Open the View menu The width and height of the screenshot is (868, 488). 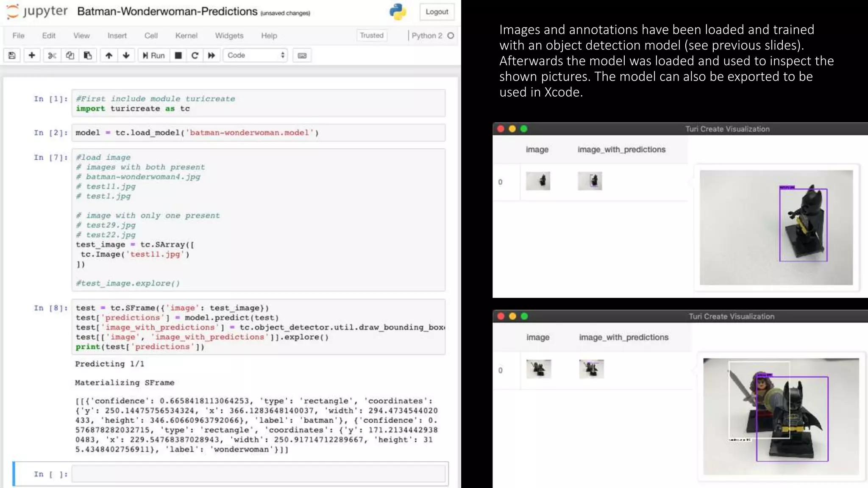pyautogui.click(x=81, y=36)
